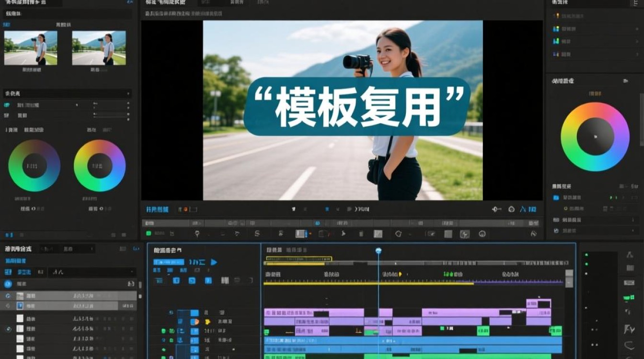Select the highlighted blue tool in the center toolbar
The width and height of the screenshot is (644, 359).
[x=300, y=234]
